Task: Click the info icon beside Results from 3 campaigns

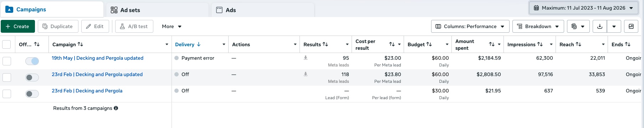Action: (x=116, y=108)
